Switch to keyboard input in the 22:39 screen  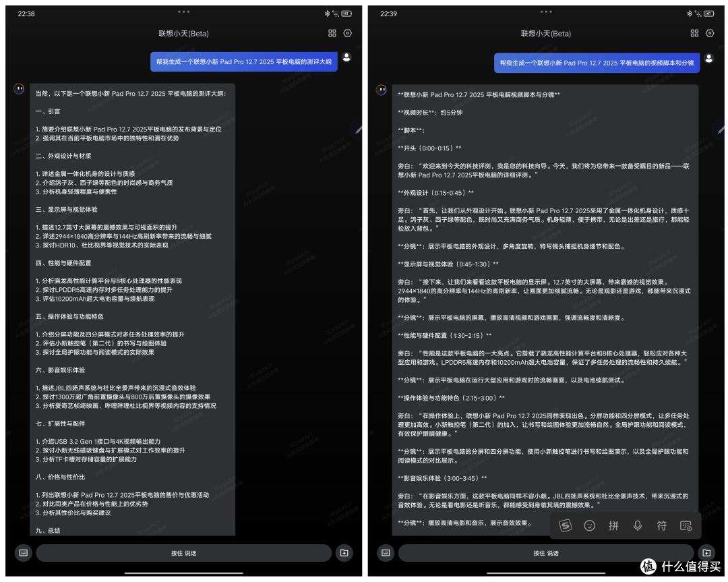coord(386,553)
